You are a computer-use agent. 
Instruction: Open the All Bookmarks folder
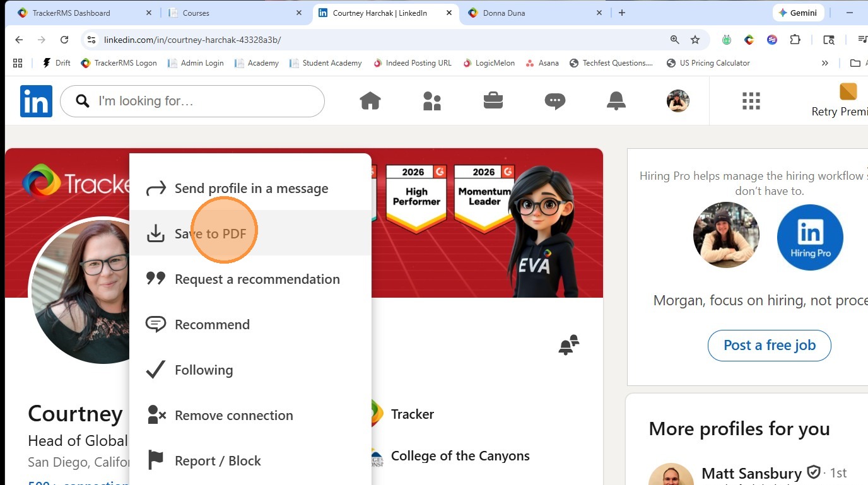[x=858, y=63]
